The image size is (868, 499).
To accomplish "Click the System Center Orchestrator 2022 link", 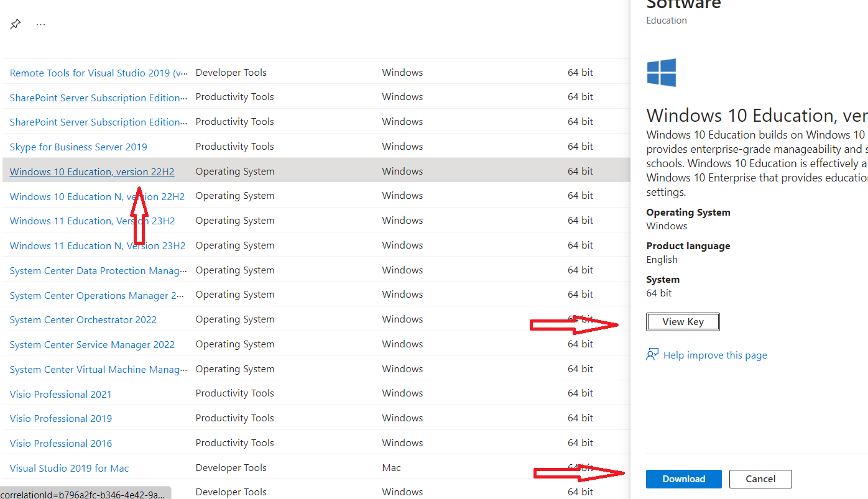I will [83, 319].
